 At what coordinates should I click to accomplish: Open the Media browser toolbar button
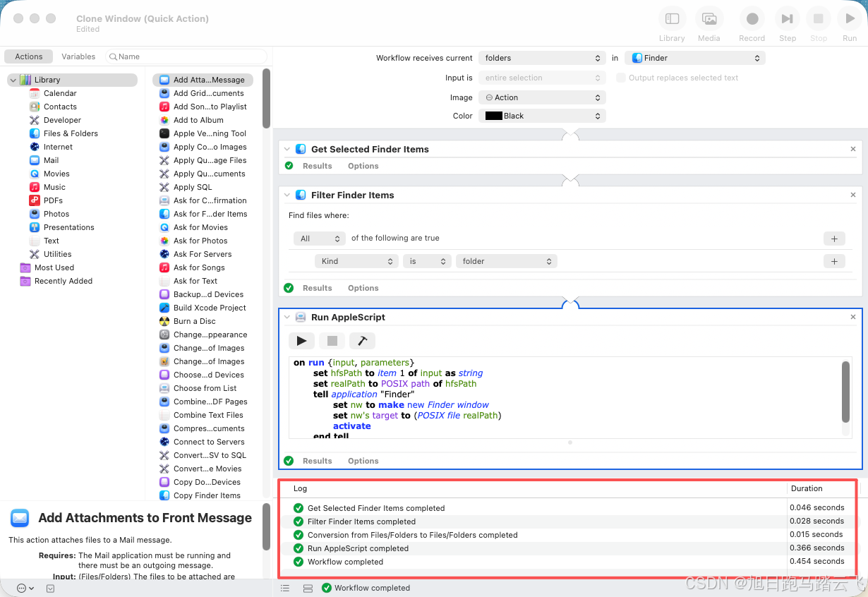coord(709,19)
